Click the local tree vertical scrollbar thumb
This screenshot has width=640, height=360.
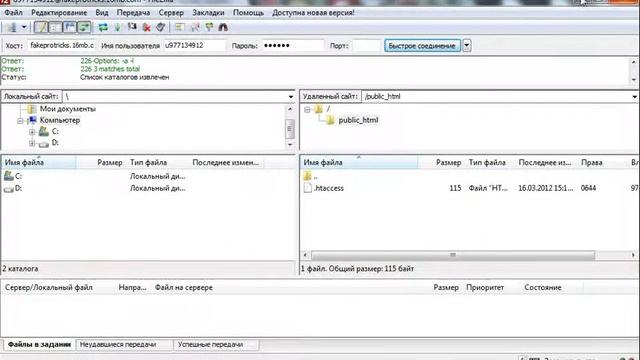pyautogui.click(x=290, y=129)
